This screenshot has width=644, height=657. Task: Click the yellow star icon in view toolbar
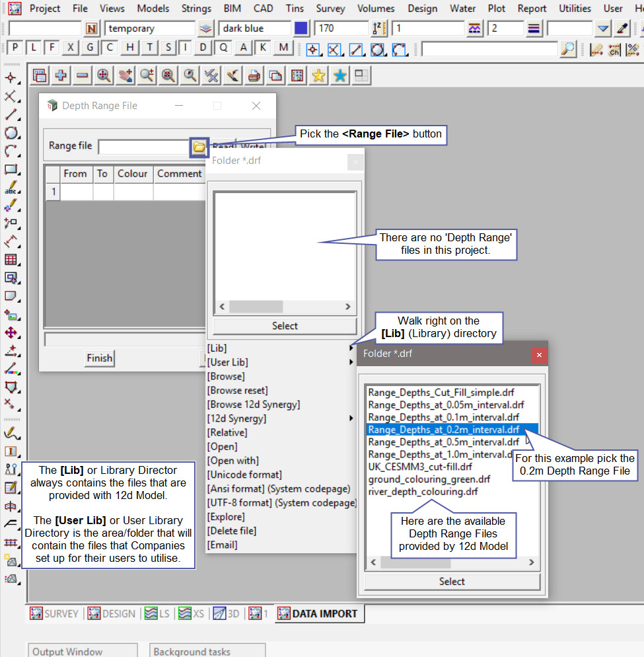[318, 76]
